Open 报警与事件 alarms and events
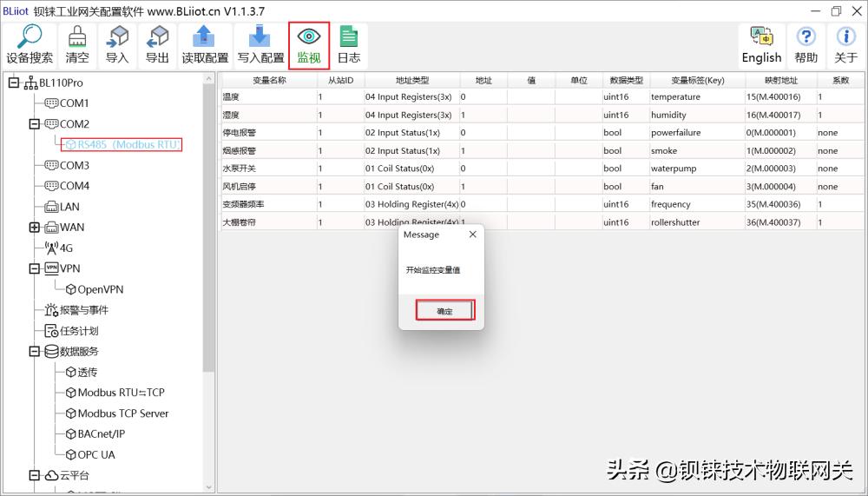 coord(76,310)
